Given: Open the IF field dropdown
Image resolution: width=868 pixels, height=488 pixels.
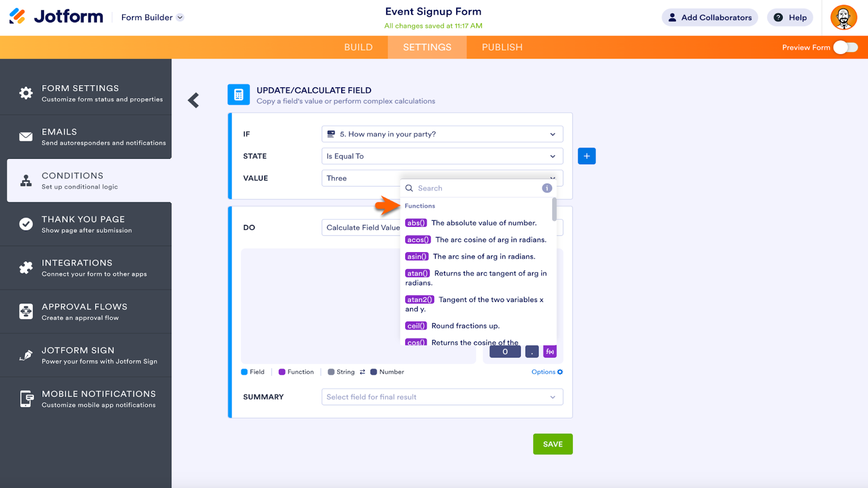Looking at the screenshot, I should click(x=442, y=134).
